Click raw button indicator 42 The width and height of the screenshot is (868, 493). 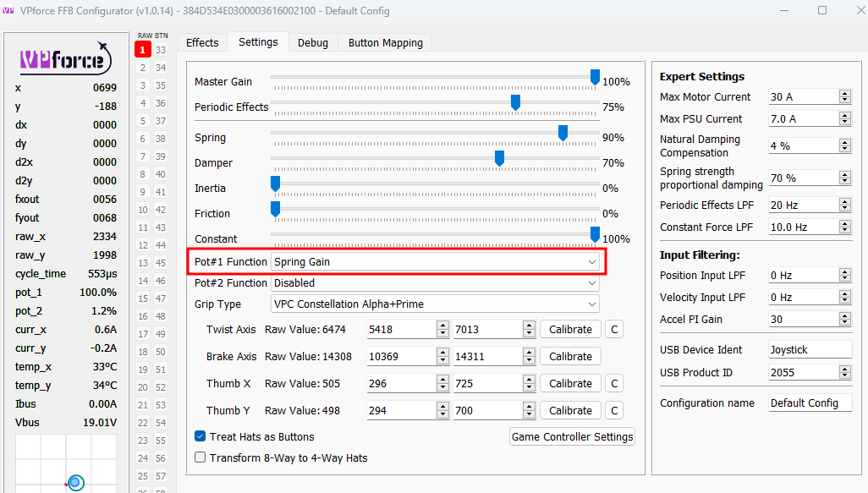click(161, 210)
